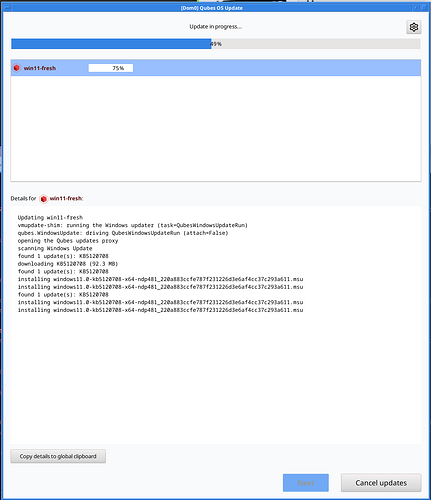431x500 pixels.
Task: Click the "opening the Qubes updates proxy" log line
Action: [x=68, y=241]
